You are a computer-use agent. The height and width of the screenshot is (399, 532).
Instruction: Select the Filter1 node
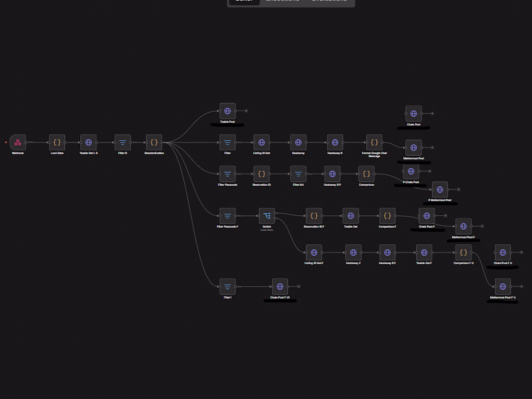click(x=227, y=287)
